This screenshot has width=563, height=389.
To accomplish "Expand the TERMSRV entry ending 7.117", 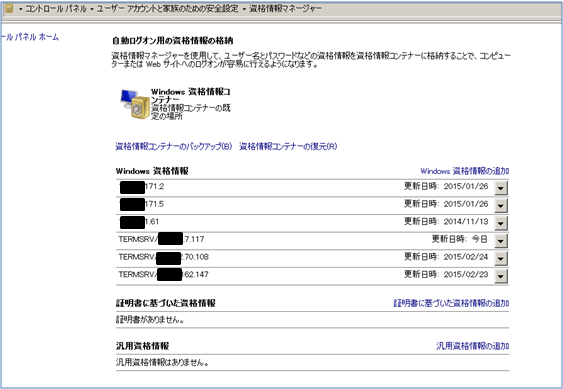I will tap(501, 240).
